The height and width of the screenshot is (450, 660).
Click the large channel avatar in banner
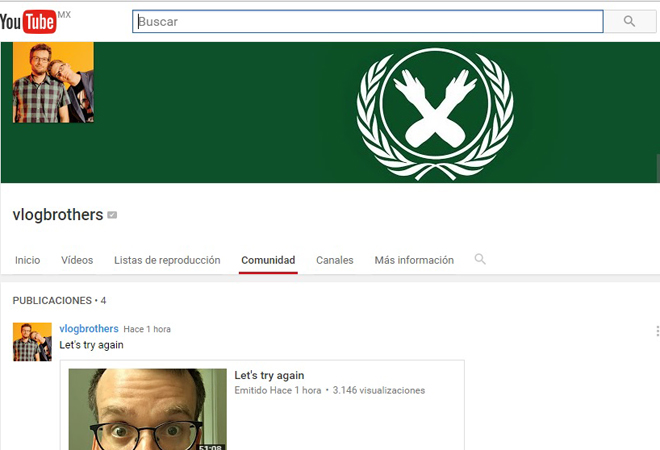(53, 83)
